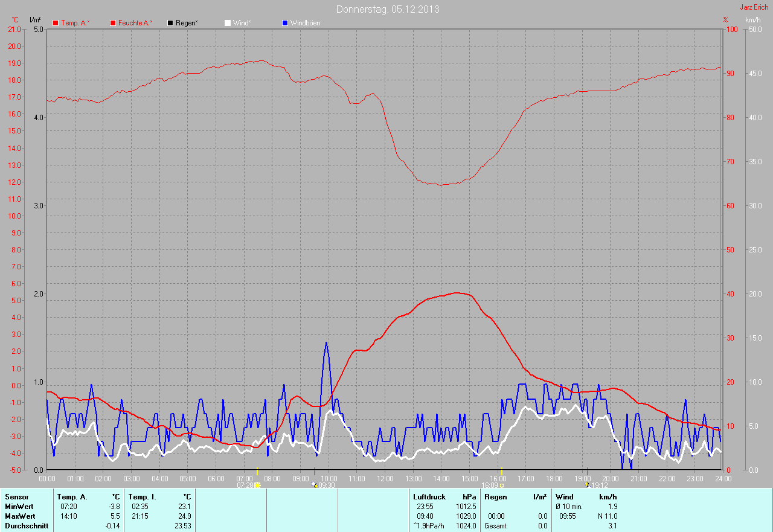Click the 12:00 time axis label
Viewport: 773px width, 532px height.
pyautogui.click(x=385, y=479)
